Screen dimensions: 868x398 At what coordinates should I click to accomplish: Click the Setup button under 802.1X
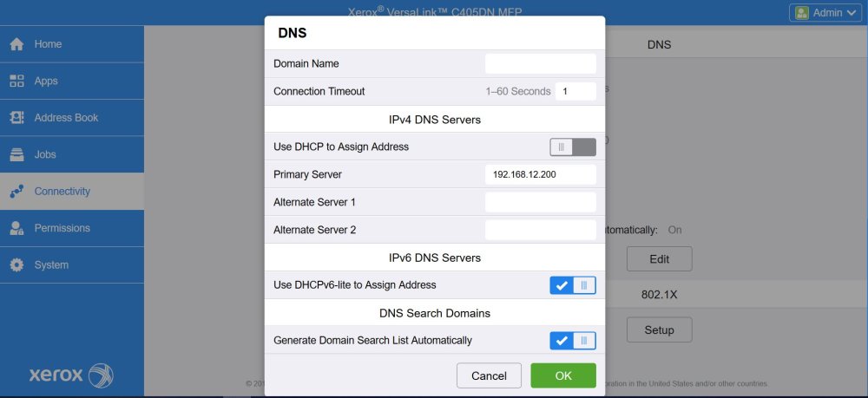point(660,330)
